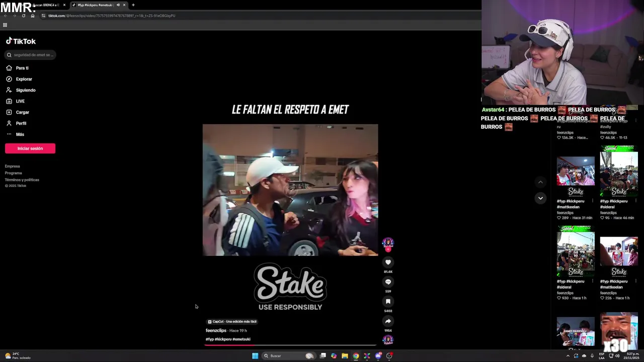Open Windows Start menu

click(x=255, y=356)
